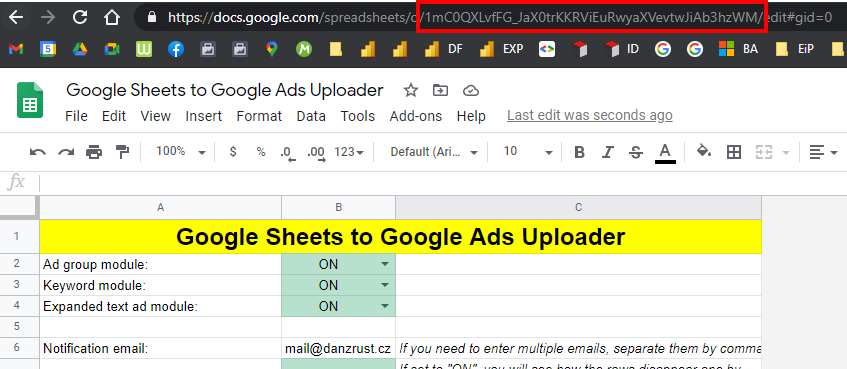The height and width of the screenshot is (369, 847).
Task: Open the Edit menu
Action: [114, 116]
